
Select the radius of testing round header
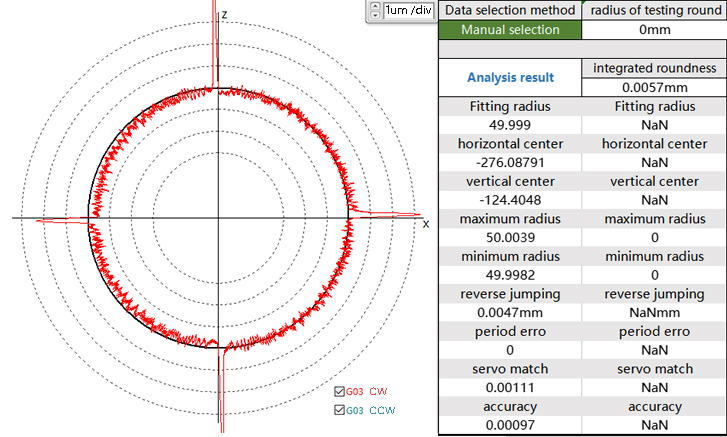click(x=654, y=9)
